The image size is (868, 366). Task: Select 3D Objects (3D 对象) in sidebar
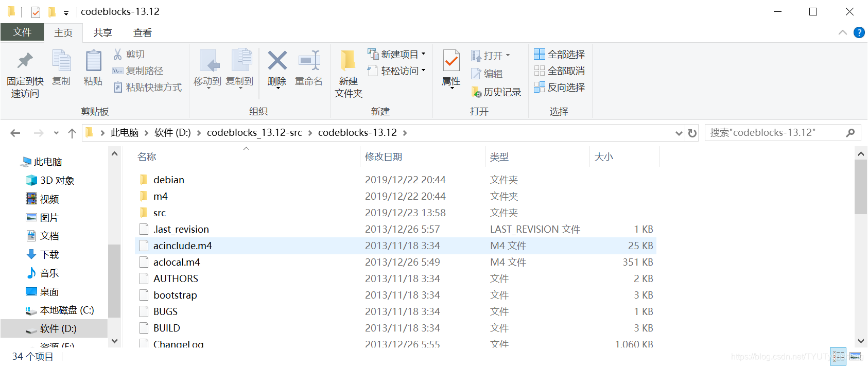tap(50, 180)
